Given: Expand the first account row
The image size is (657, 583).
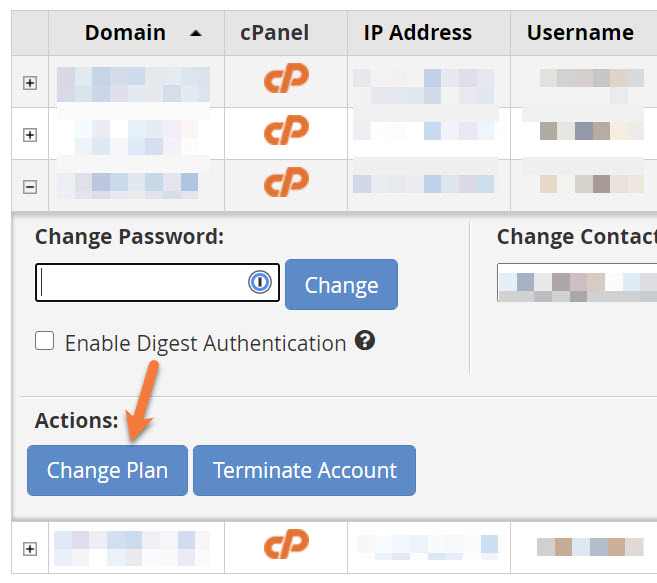Looking at the screenshot, I should (30, 83).
